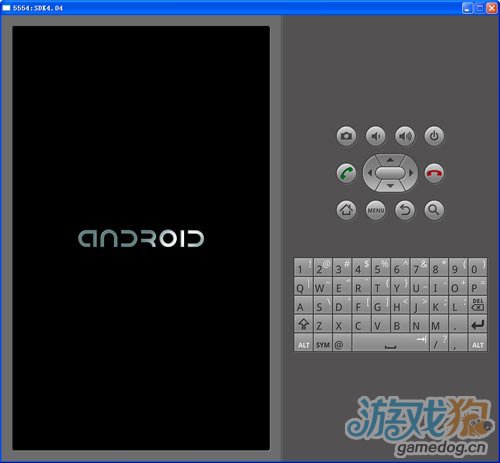Lower volume with the volume down button
Screen dimensions: 500x463
(376, 136)
